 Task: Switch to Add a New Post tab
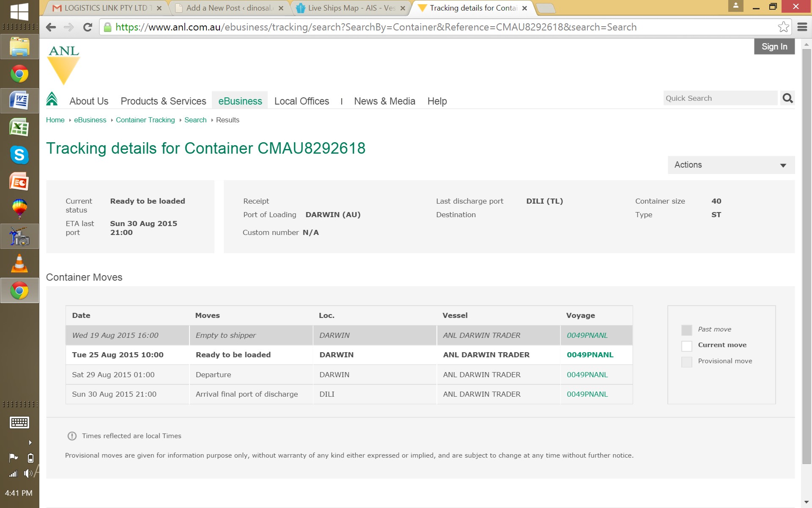tap(228, 8)
